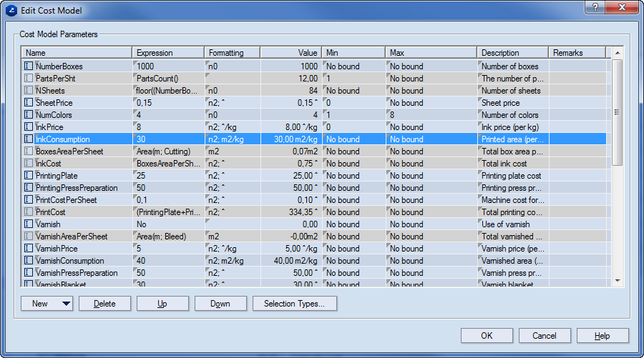Select the SheetPrice parameter row icon

(29, 103)
